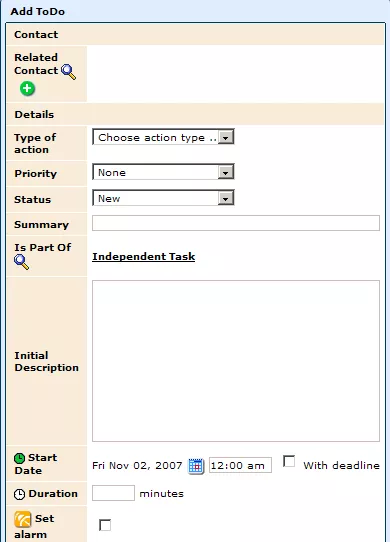This screenshot has width=390, height=542.
Task: Tick the Set alarm checkbox
Action: 105,525
